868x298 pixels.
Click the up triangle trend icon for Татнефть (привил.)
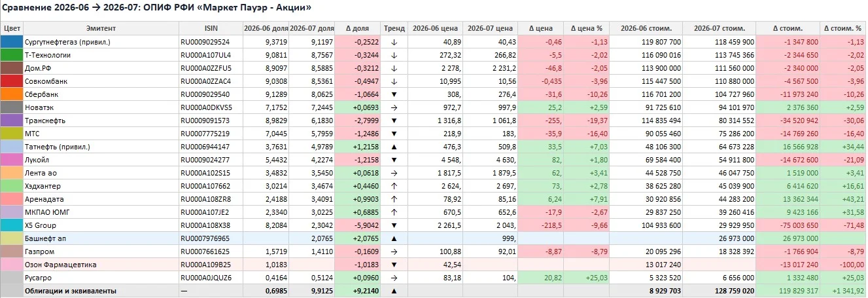[394, 146]
